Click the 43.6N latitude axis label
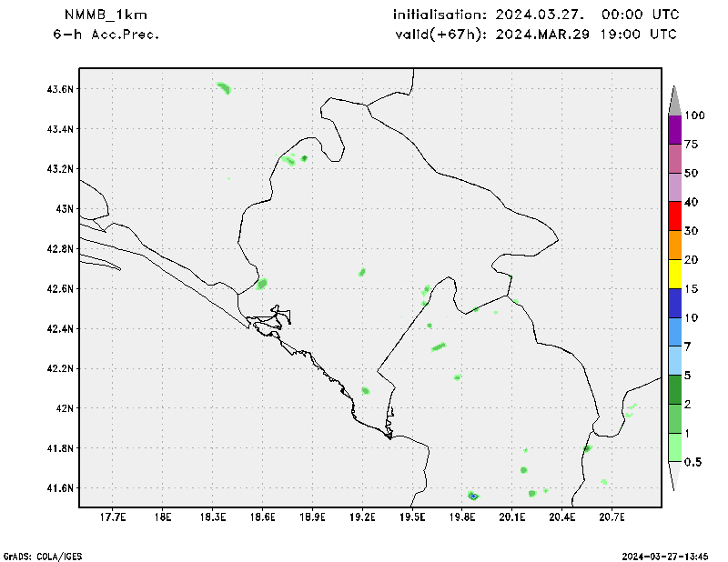 57,89
